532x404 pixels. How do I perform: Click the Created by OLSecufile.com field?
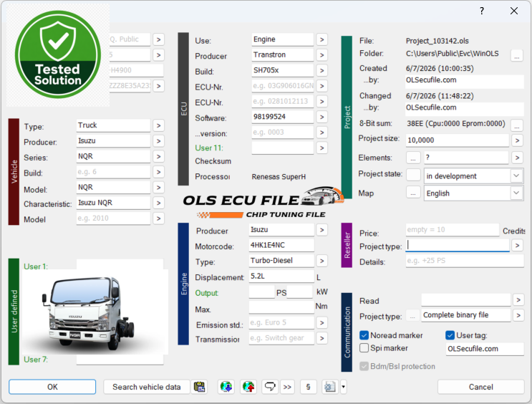click(x=465, y=80)
